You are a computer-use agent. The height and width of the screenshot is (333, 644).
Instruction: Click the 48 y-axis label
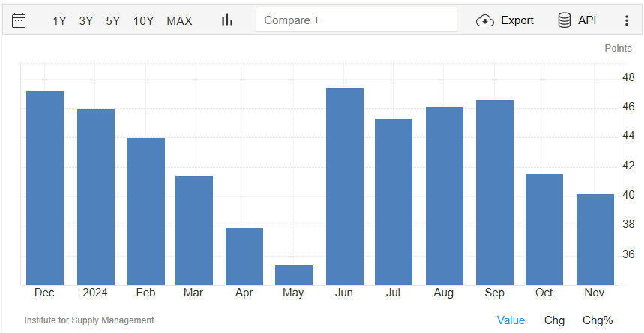(x=628, y=77)
